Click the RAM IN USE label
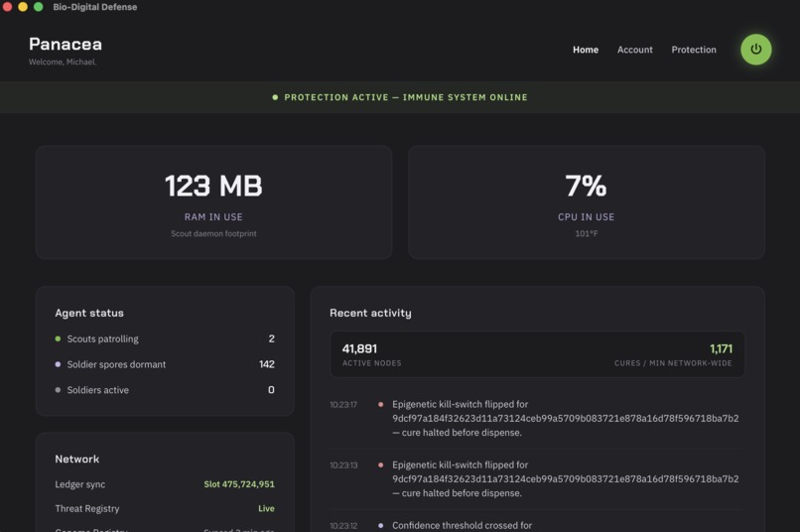800x532 pixels. tap(213, 216)
